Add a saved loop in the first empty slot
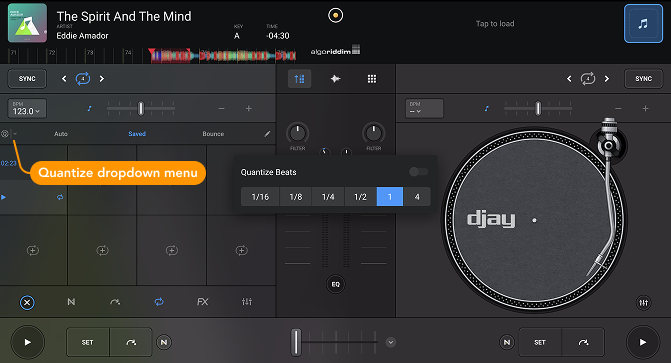Image resolution: width=671 pixels, height=363 pixels. pos(33,250)
